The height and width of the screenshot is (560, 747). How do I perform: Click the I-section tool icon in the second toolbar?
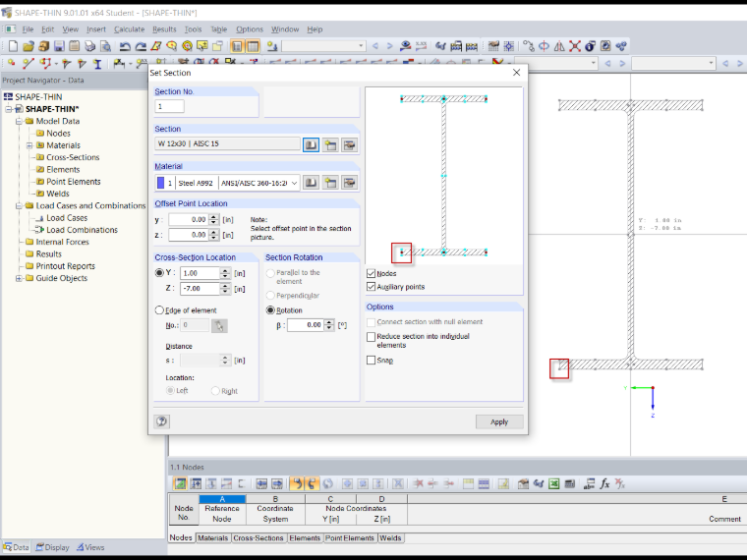[97, 64]
